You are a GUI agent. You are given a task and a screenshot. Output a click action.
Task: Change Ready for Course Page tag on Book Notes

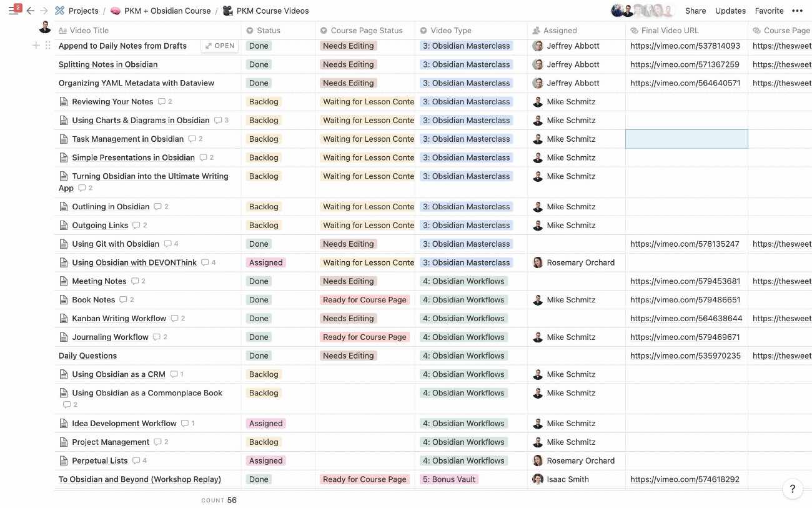pyautogui.click(x=365, y=300)
